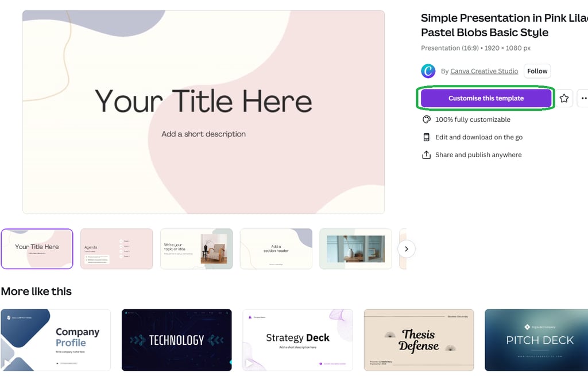Viewport: 588px width, 377px height.
Task: Select the Add a section header thumbnail
Action: click(276, 249)
